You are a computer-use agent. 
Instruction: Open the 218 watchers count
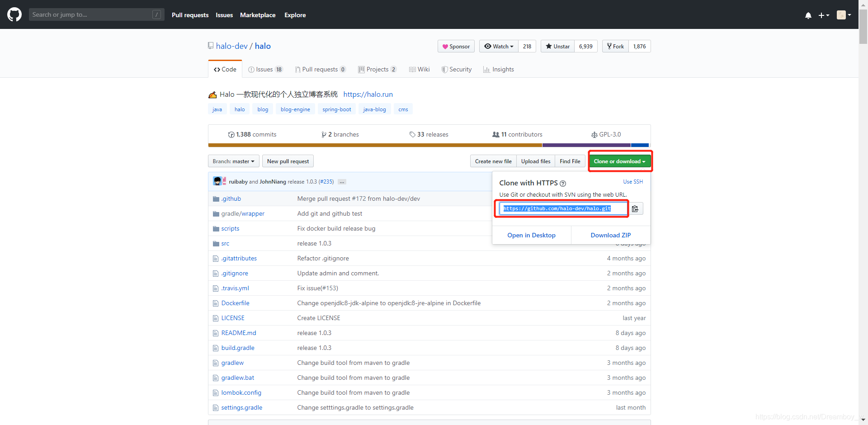pyautogui.click(x=527, y=46)
